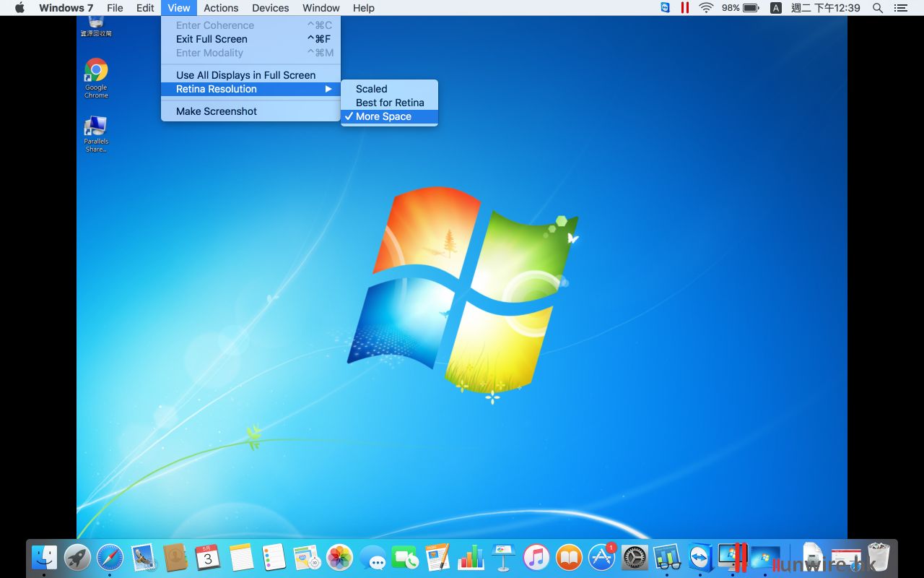The image size is (924, 578).
Task: Open the Devices menu
Action: coord(271,8)
